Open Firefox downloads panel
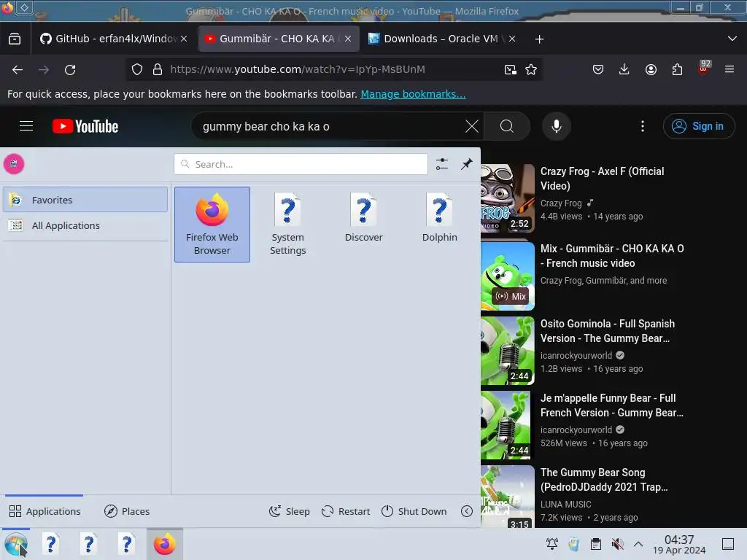The height and width of the screenshot is (560, 747). pyautogui.click(x=624, y=69)
